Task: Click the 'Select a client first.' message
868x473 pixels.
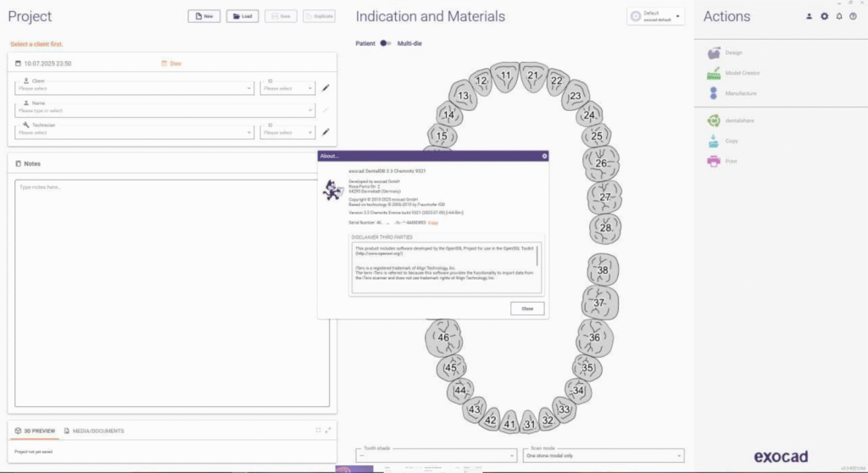Action: [36, 44]
